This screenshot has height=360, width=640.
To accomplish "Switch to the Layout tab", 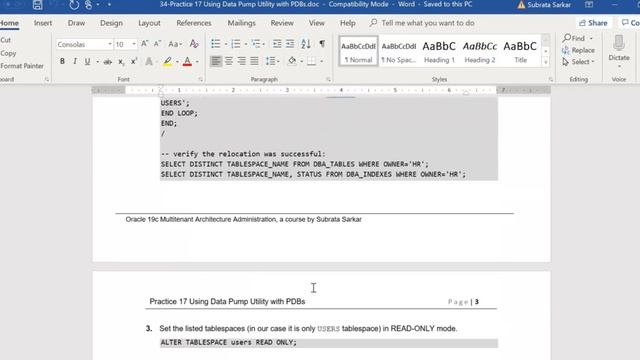I will (149, 23).
